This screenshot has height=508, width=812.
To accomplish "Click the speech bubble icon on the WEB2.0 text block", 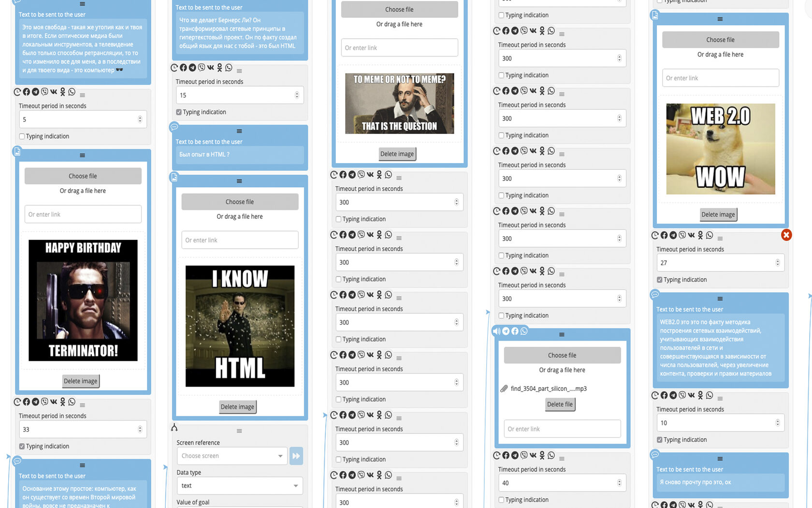I will pyautogui.click(x=655, y=295).
